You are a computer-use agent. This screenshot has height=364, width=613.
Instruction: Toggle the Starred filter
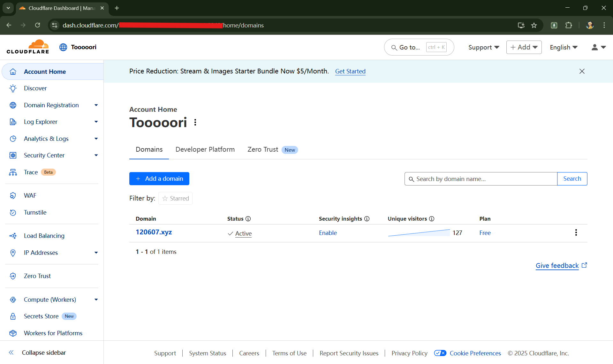[x=176, y=198]
